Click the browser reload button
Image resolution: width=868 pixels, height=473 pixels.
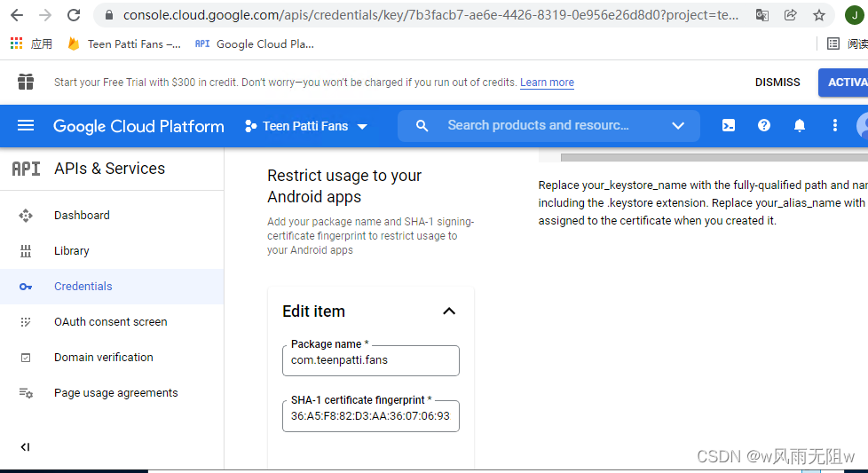pos(74,15)
